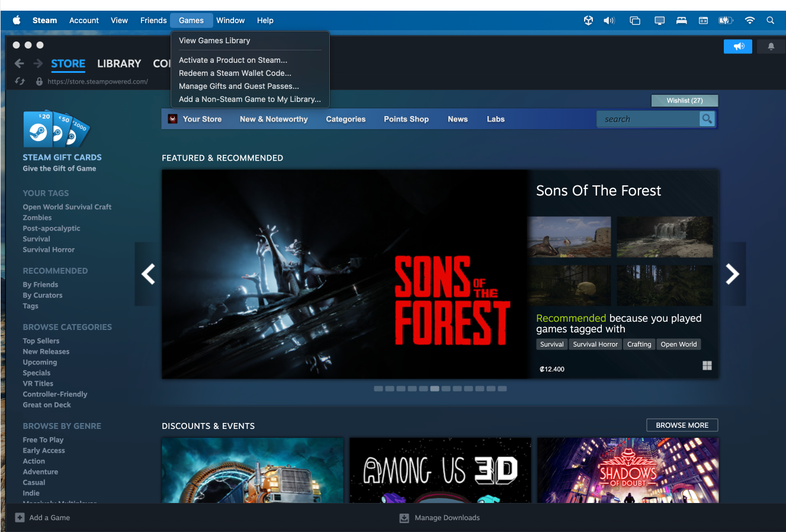Open Points Shop in store nav
The image size is (786, 532).
406,119
